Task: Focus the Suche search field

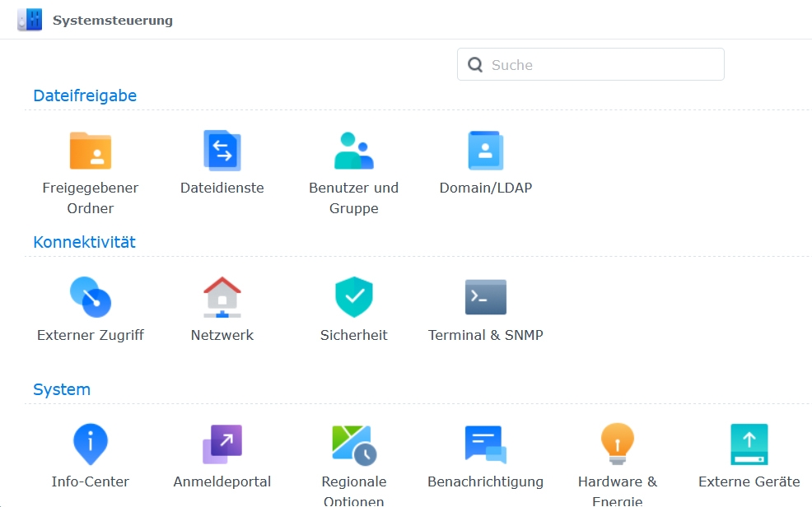Action: pos(590,64)
